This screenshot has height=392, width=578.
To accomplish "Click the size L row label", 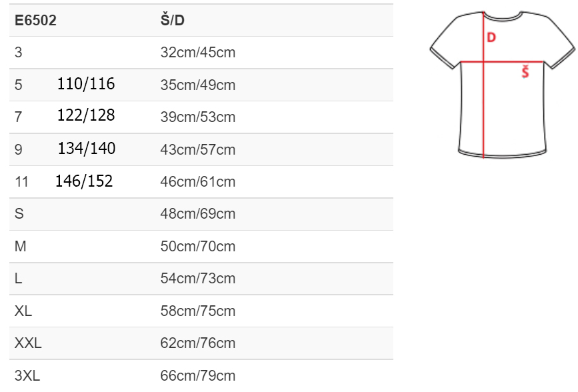I will coord(18,279).
